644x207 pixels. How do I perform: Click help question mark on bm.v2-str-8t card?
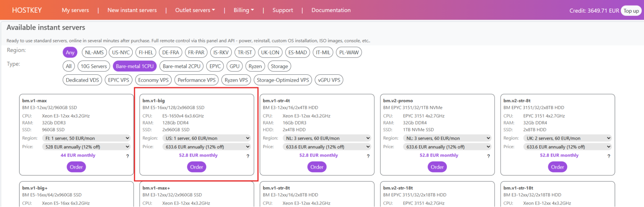click(609, 156)
